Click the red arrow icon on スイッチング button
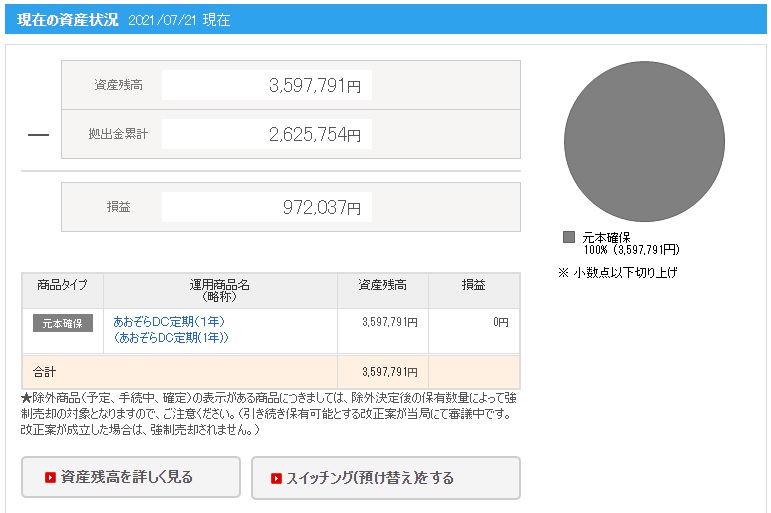Image resolution: width=771 pixels, height=513 pixels. [276, 478]
